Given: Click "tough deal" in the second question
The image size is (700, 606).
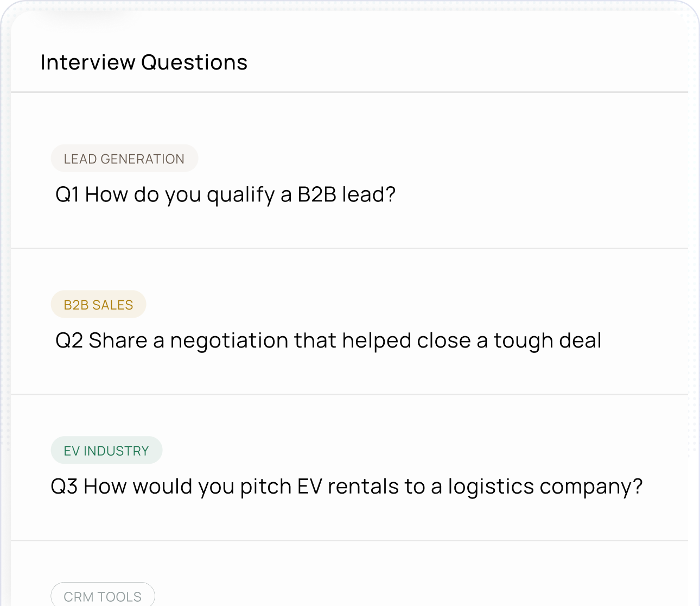Looking at the screenshot, I should [x=547, y=340].
